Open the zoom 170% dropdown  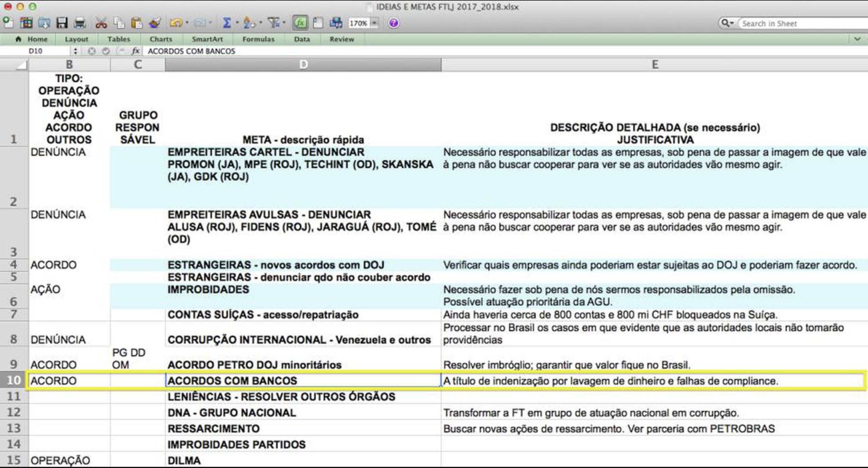point(374,23)
